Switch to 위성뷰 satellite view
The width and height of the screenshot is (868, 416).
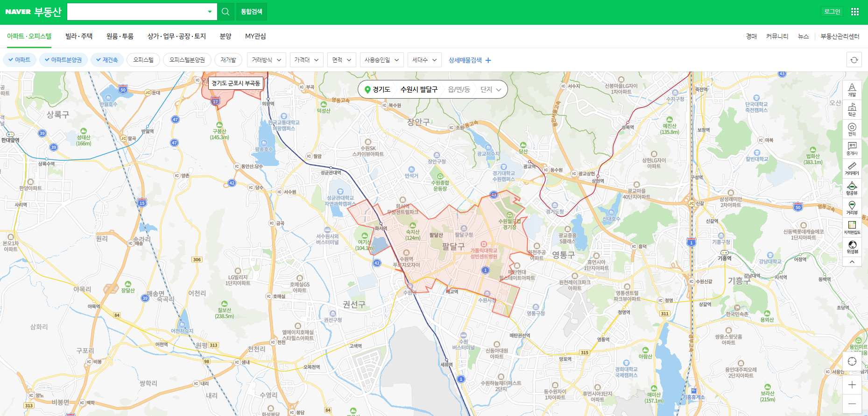(852, 247)
